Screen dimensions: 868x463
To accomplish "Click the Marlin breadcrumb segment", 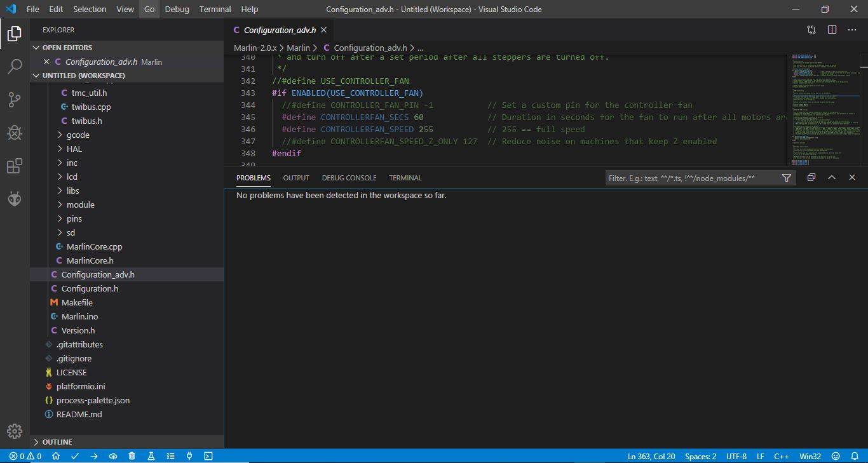I will [x=298, y=48].
